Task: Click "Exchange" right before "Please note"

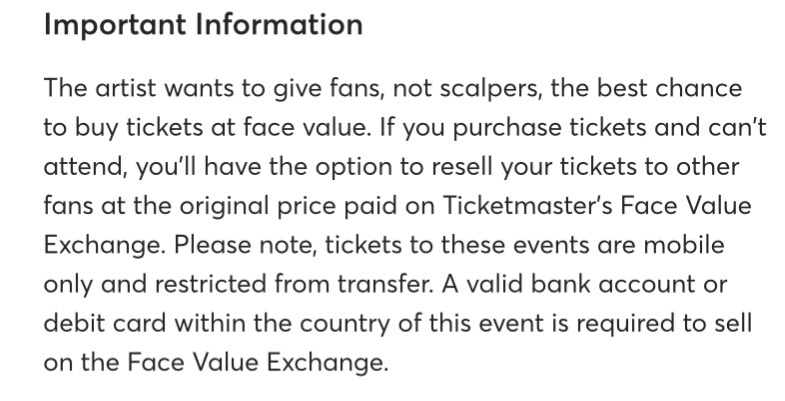Action: [104, 247]
